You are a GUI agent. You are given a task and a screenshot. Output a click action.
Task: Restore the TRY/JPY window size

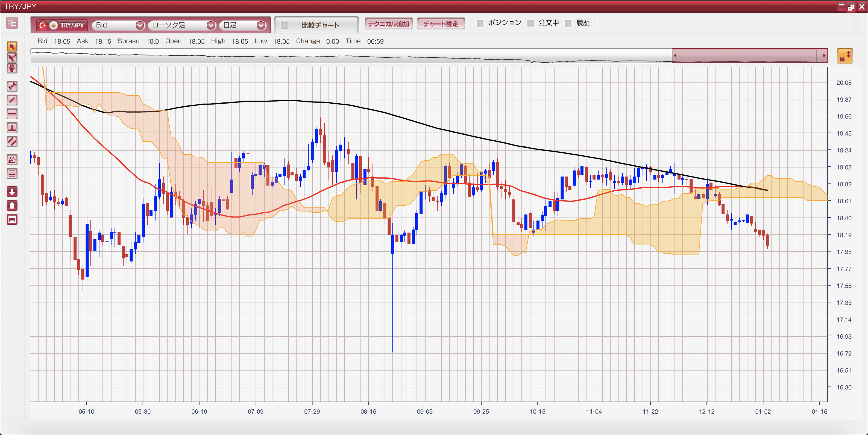[x=851, y=7]
